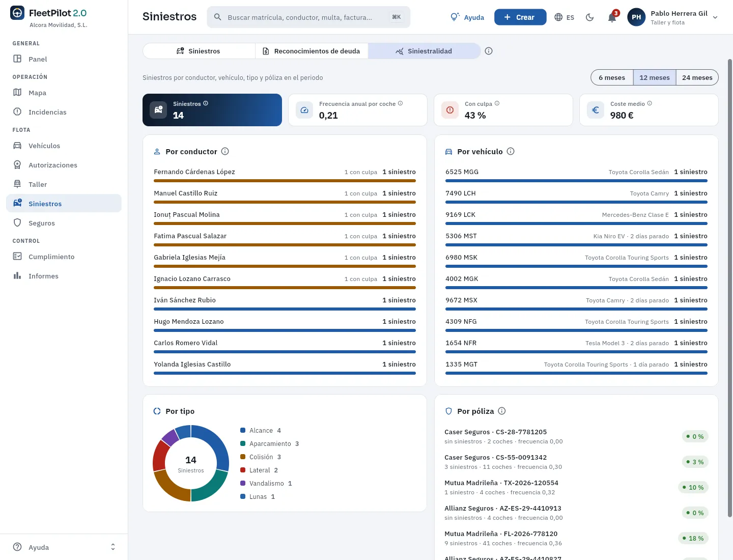The image size is (733, 560).
Task: Click the Taller sidebar icon
Action: tap(17, 184)
